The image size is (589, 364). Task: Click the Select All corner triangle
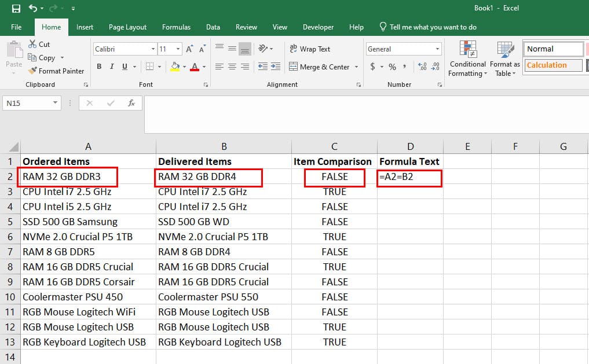click(13, 146)
